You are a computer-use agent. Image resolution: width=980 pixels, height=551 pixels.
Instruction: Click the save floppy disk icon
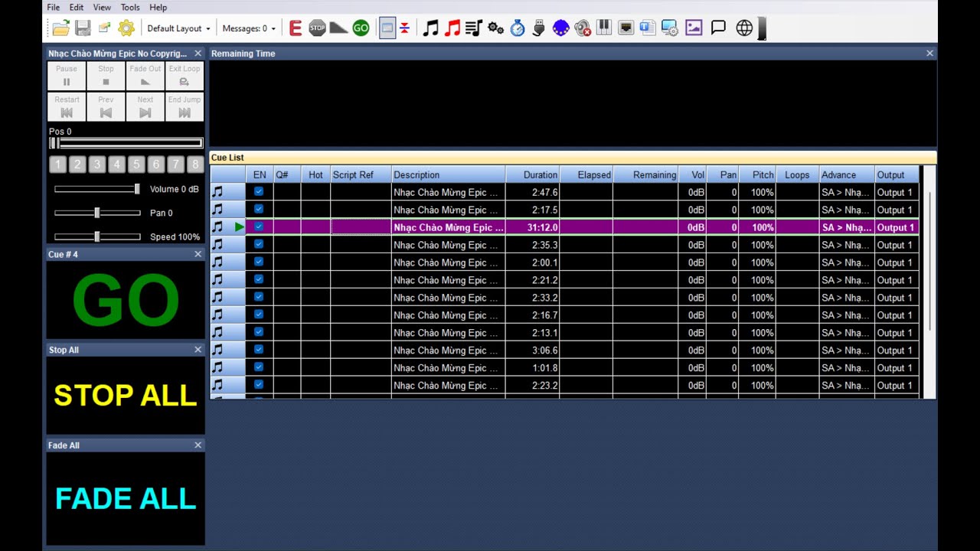(x=83, y=28)
